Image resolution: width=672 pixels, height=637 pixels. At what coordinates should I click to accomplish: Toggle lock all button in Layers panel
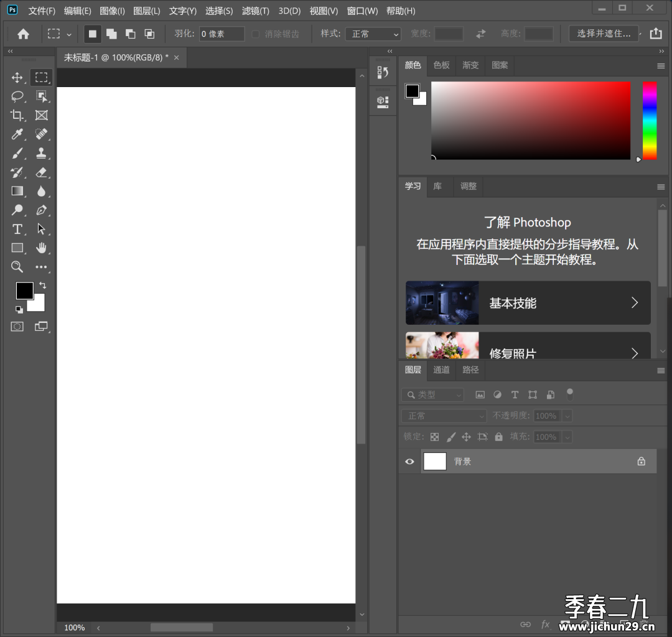[498, 437]
